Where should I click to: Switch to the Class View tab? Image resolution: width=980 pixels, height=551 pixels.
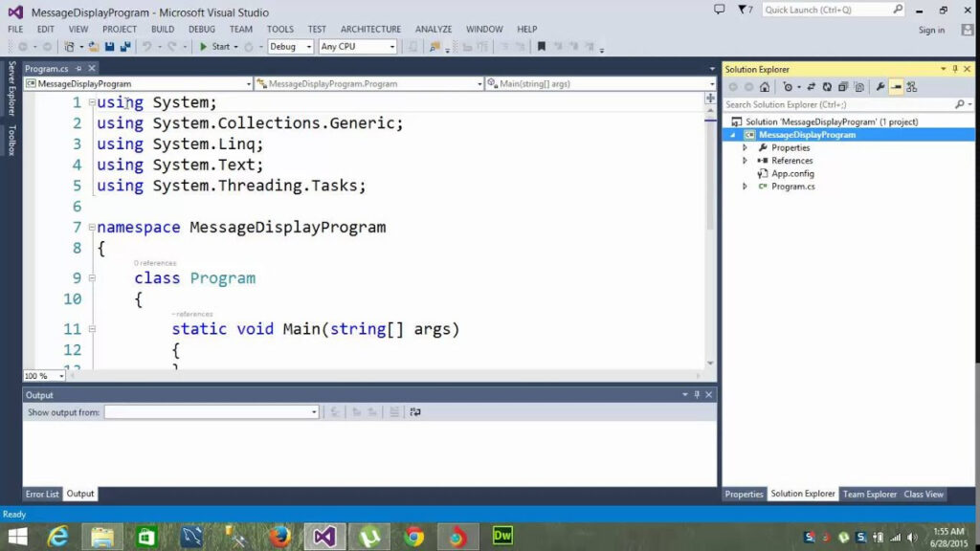tap(924, 495)
